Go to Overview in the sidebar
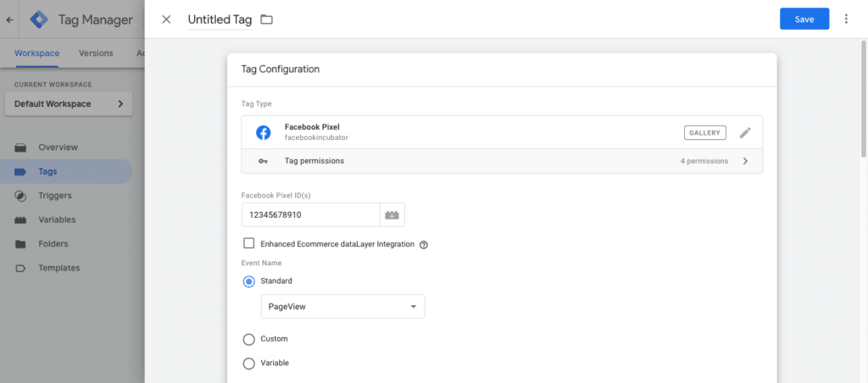Screen dimensions: 868x383 (x=58, y=147)
